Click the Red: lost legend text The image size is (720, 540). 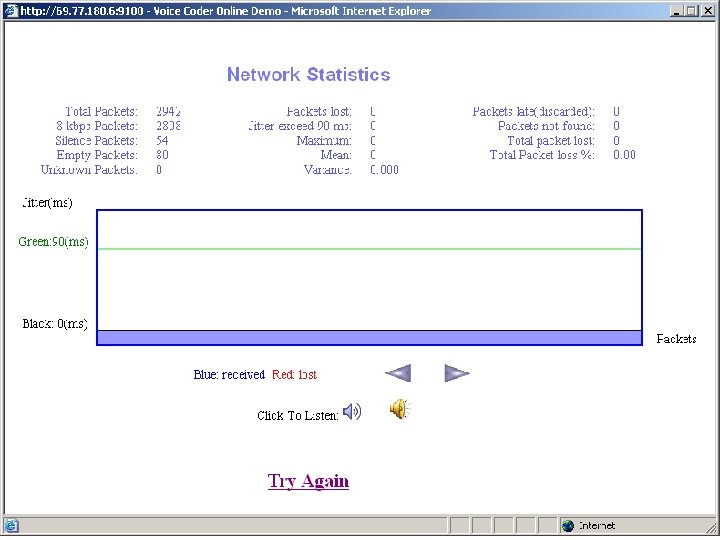pos(294,375)
